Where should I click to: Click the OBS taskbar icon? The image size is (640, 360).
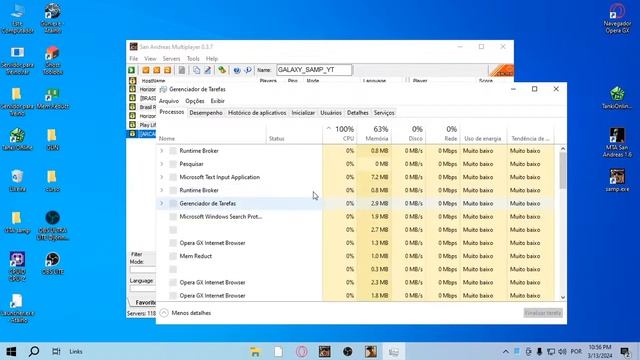point(347,351)
